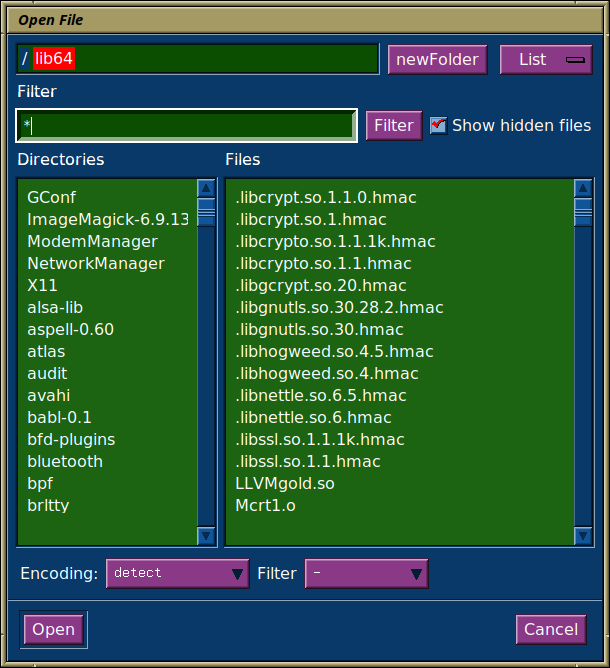Click the Files list scrollbar thumb
This screenshot has height=668, width=610.
[x=583, y=212]
